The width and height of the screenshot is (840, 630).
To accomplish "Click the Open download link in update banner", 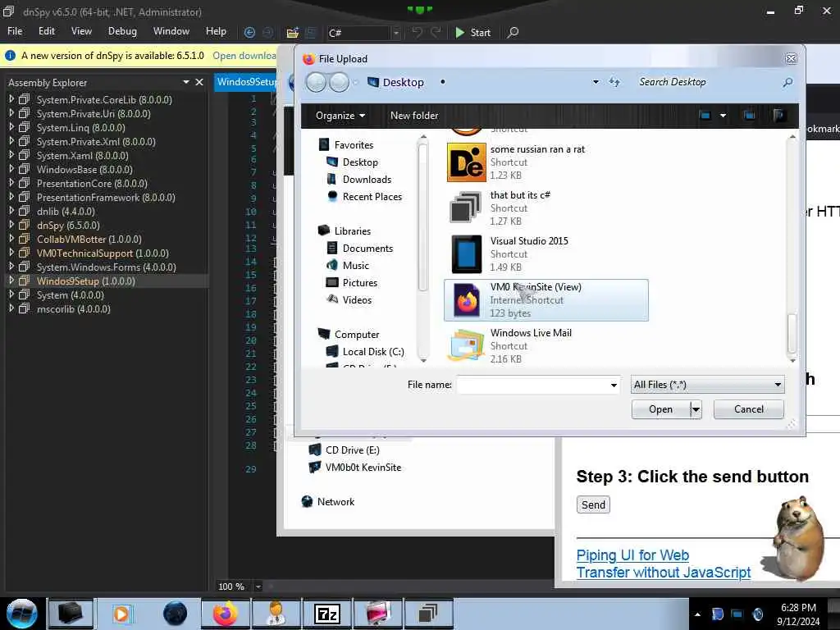I will pos(244,56).
